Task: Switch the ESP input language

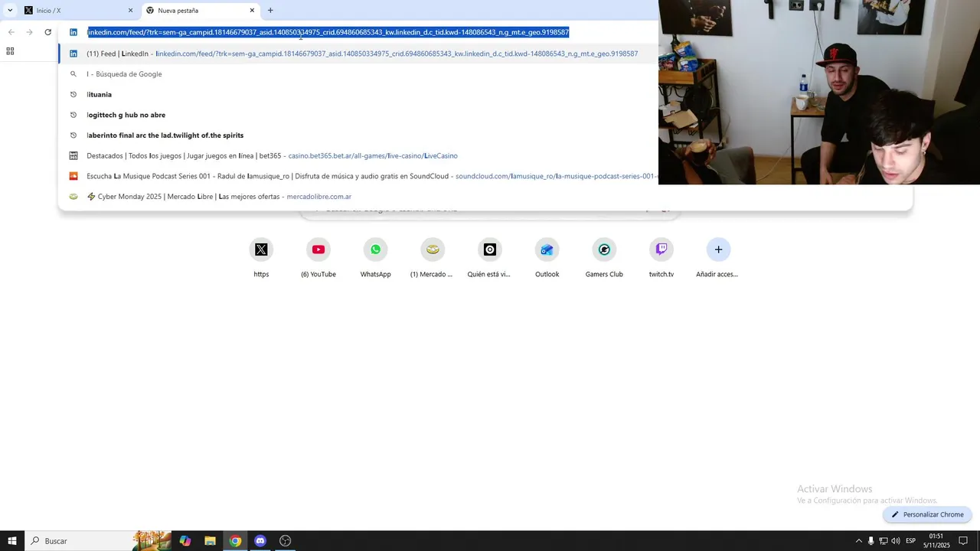Action: (x=911, y=541)
